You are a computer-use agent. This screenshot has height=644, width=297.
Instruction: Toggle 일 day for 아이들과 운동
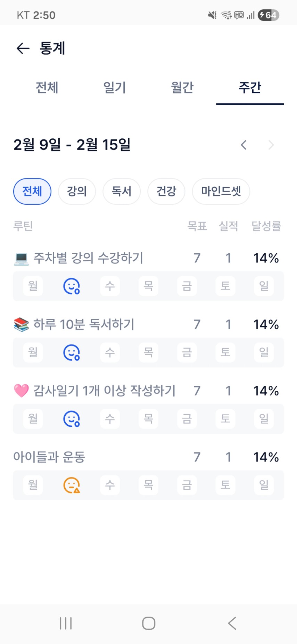pos(264,485)
